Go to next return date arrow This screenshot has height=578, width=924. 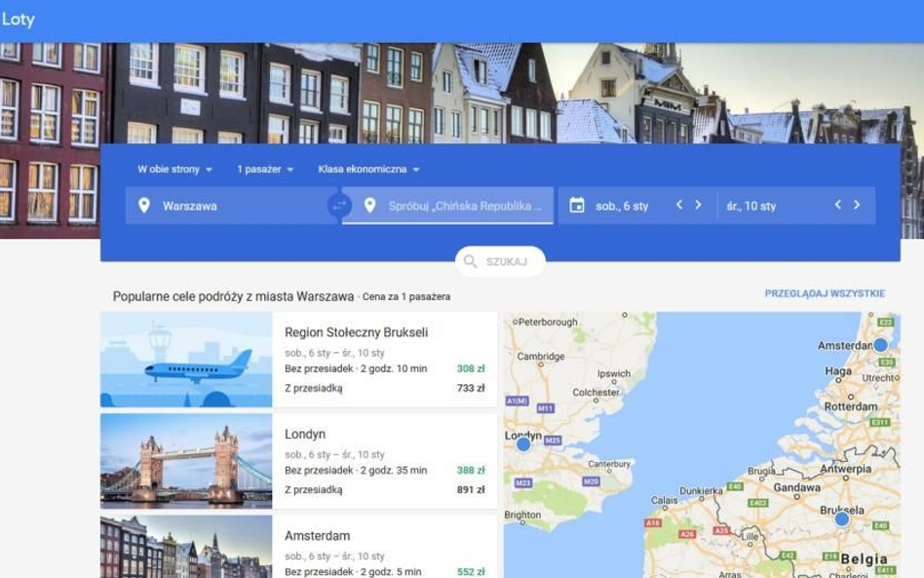coord(857,205)
